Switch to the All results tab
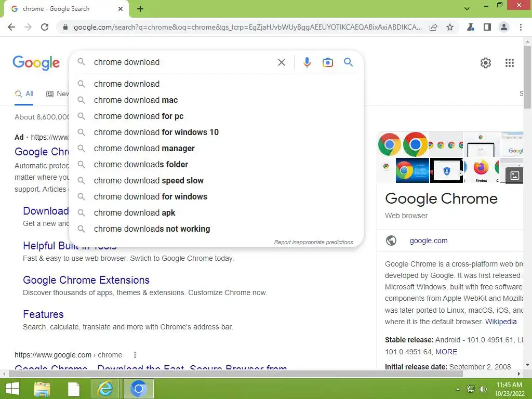This screenshot has height=399, width=532. tap(24, 94)
